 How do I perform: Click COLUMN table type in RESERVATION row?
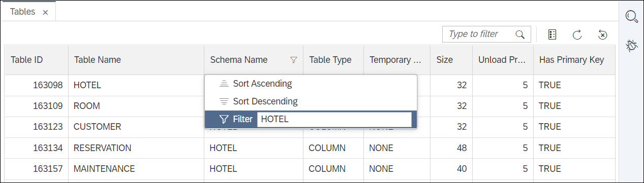click(333, 148)
